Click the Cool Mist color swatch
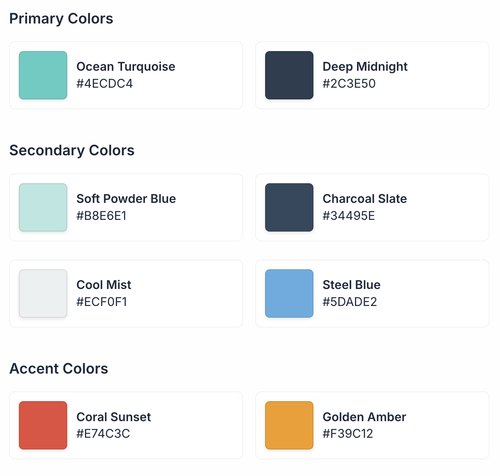The width and height of the screenshot is (500, 476). [43, 293]
